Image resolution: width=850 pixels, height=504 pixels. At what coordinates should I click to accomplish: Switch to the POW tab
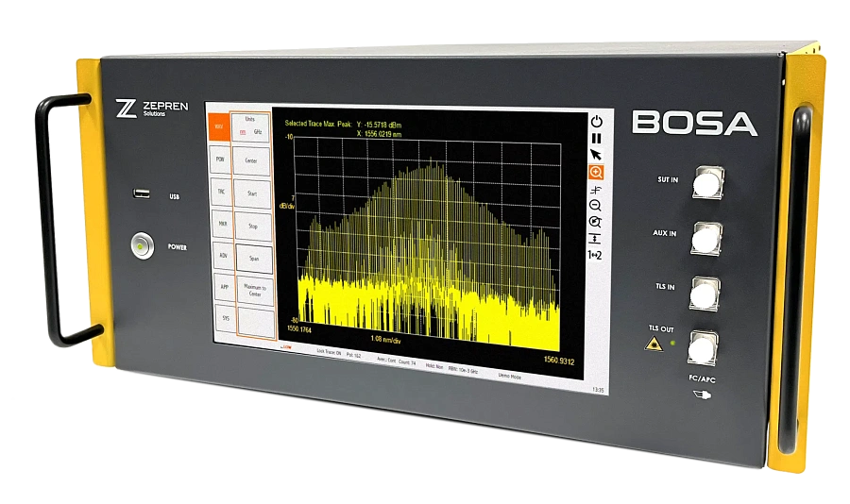pos(220,160)
